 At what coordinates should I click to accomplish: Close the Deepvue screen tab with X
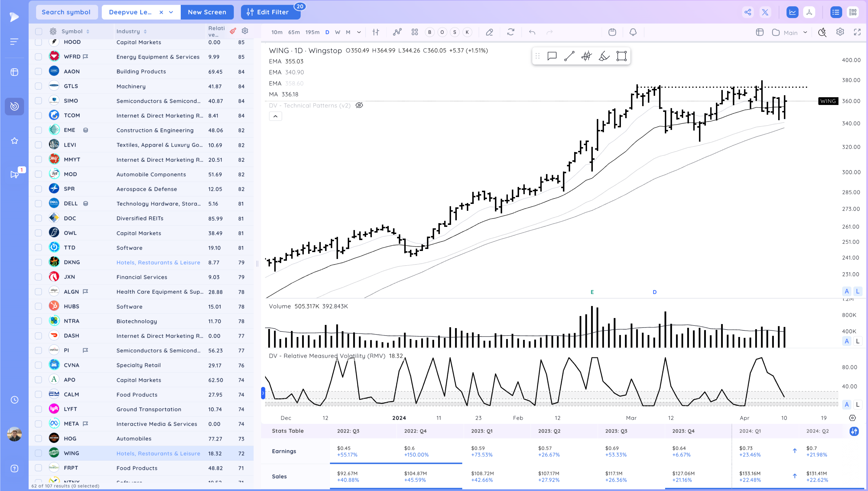point(161,12)
